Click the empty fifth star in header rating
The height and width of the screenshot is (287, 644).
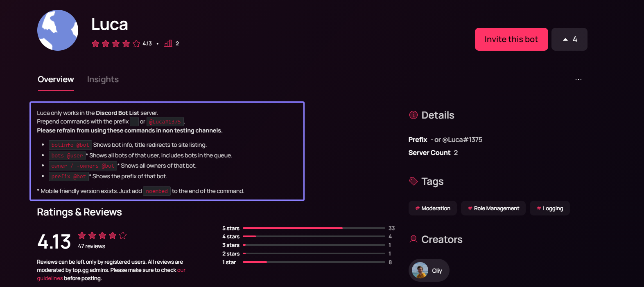(136, 43)
